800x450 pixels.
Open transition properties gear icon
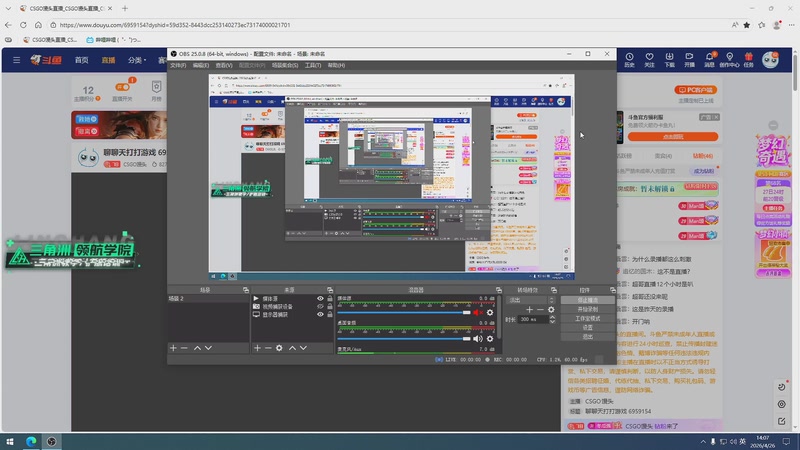click(x=551, y=310)
